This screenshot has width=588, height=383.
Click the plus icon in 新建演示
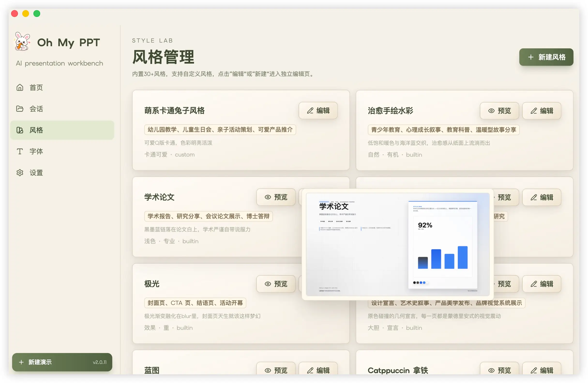pos(21,362)
